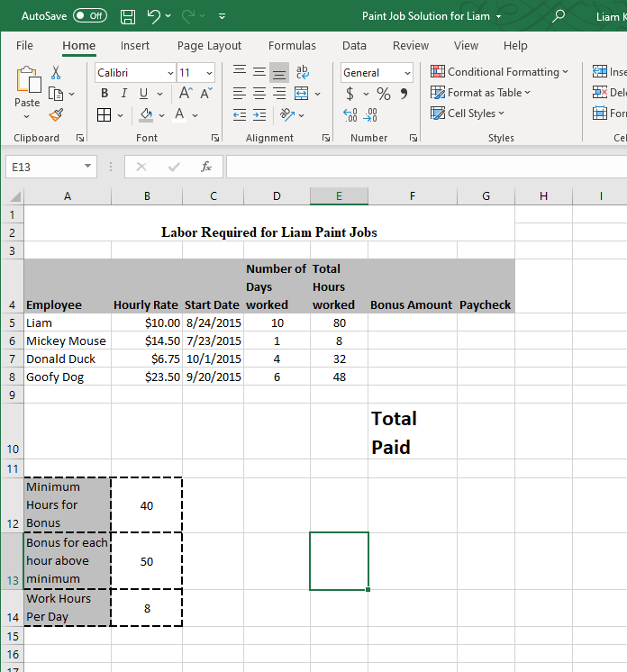The image size is (627, 672).
Task: Toggle Italic formatting
Action: (x=123, y=93)
